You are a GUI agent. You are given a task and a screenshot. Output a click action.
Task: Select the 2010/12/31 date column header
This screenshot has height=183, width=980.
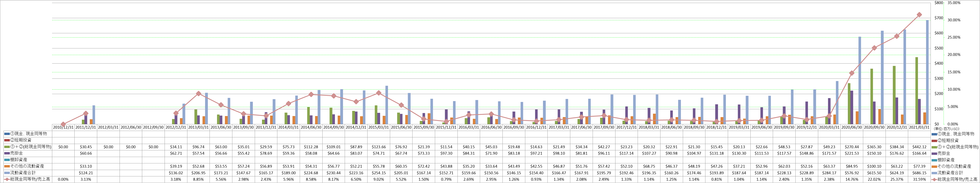pos(63,128)
